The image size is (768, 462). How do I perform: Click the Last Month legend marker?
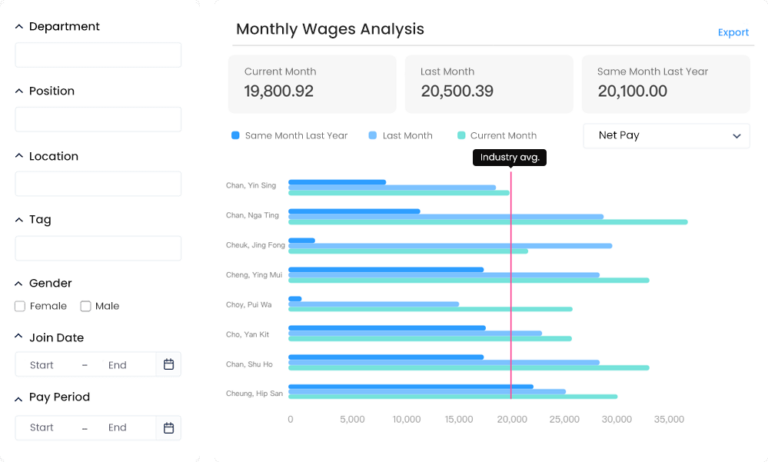click(x=373, y=136)
